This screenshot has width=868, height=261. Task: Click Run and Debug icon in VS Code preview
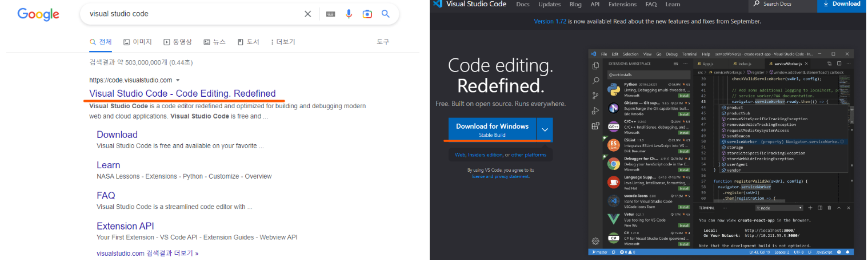pyautogui.click(x=595, y=110)
